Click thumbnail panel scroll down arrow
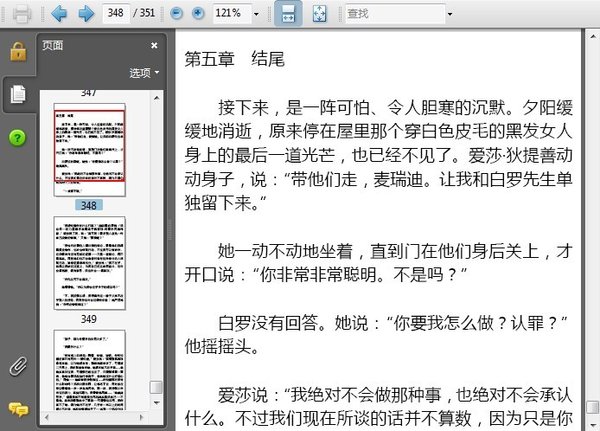 click(157, 403)
